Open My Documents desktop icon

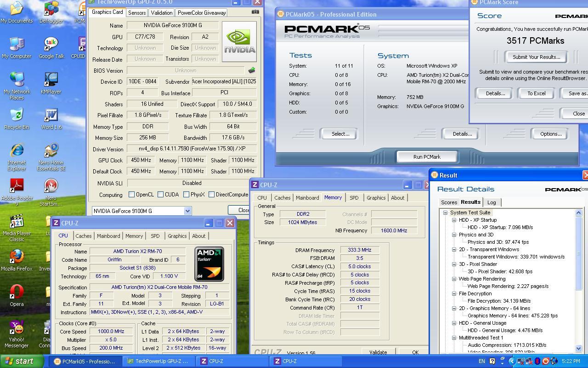(x=17, y=12)
